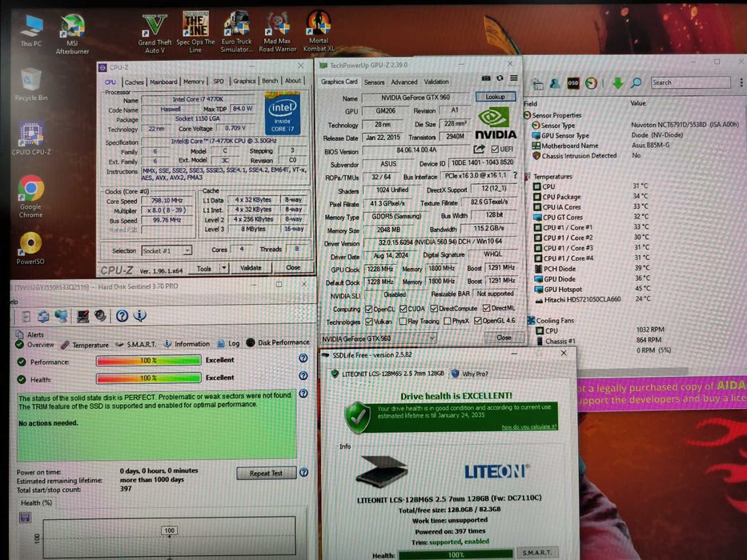Click the GPU-Z BIOS export share icon

(x=480, y=150)
